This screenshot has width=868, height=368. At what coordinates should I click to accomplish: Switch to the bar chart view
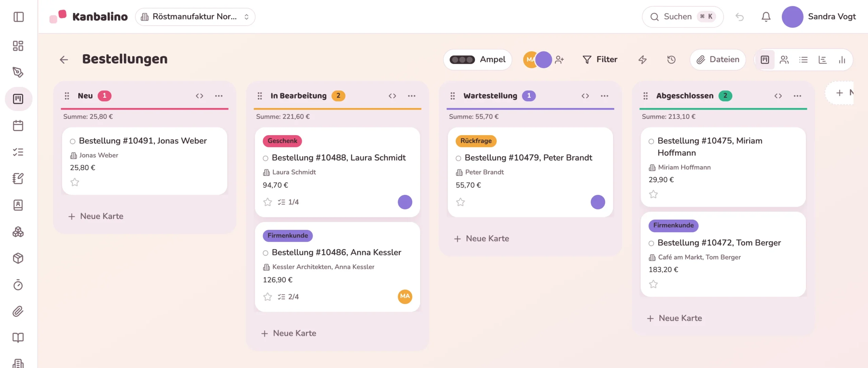tap(842, 60)
